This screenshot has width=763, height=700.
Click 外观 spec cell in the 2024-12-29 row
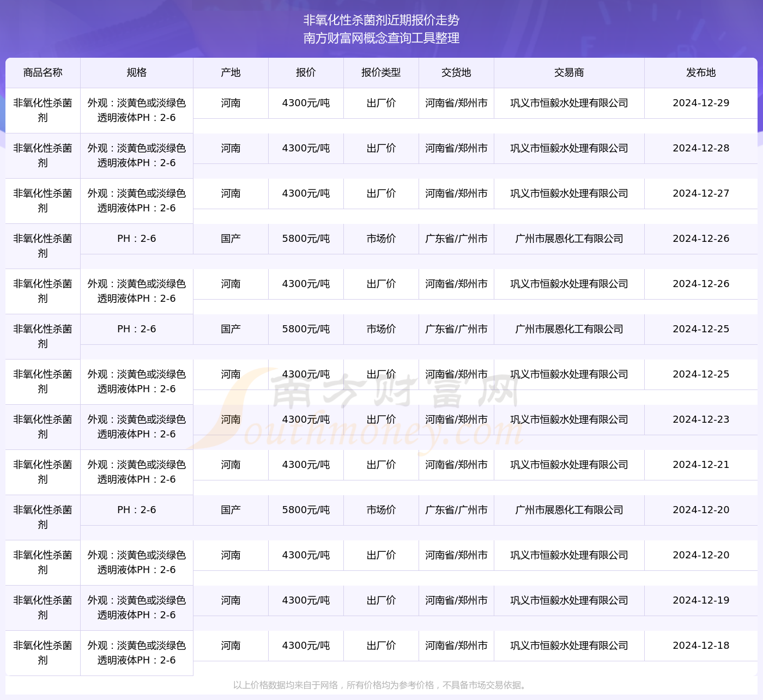(136, 110)
